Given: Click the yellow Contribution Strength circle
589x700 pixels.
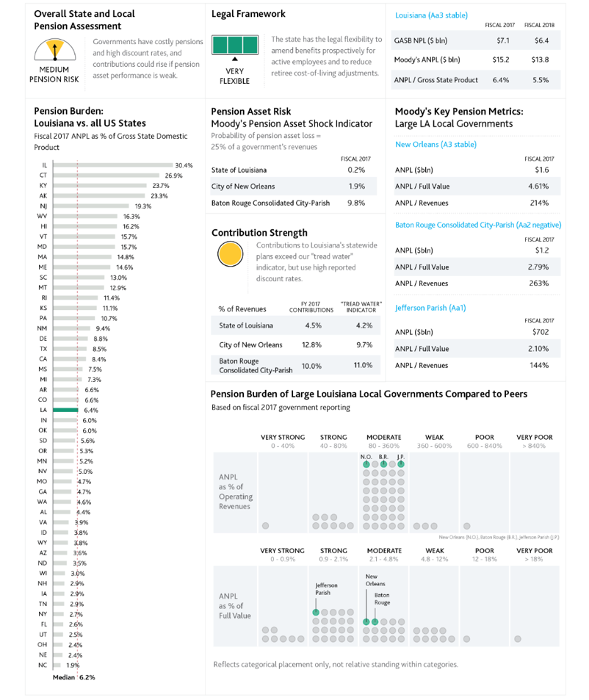Looking at the screenshot, I should 231,255.
